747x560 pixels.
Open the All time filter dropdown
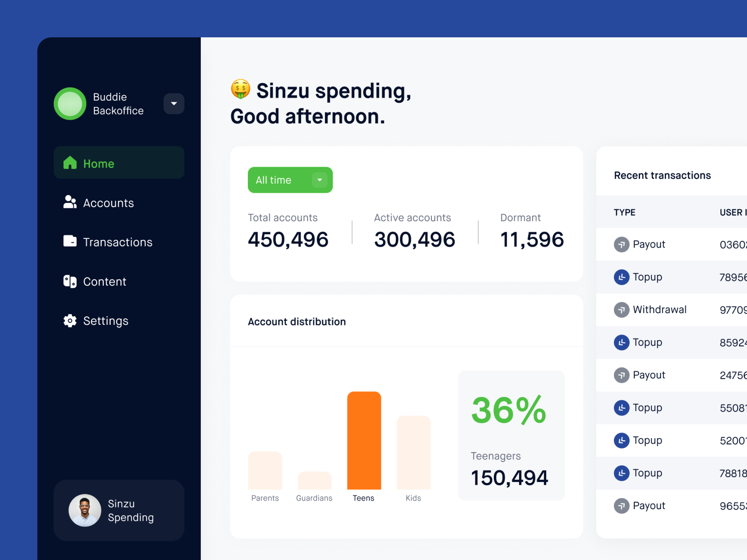[x=290, y=180]
